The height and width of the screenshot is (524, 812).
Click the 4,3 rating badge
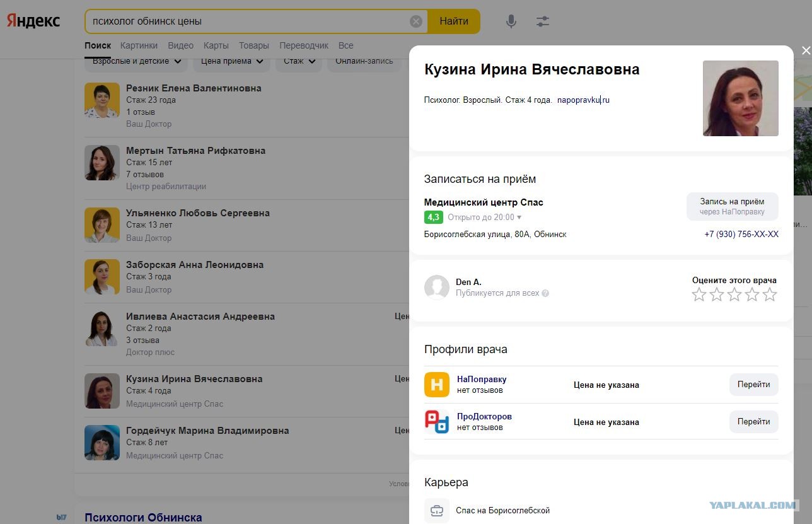point(434,218)
